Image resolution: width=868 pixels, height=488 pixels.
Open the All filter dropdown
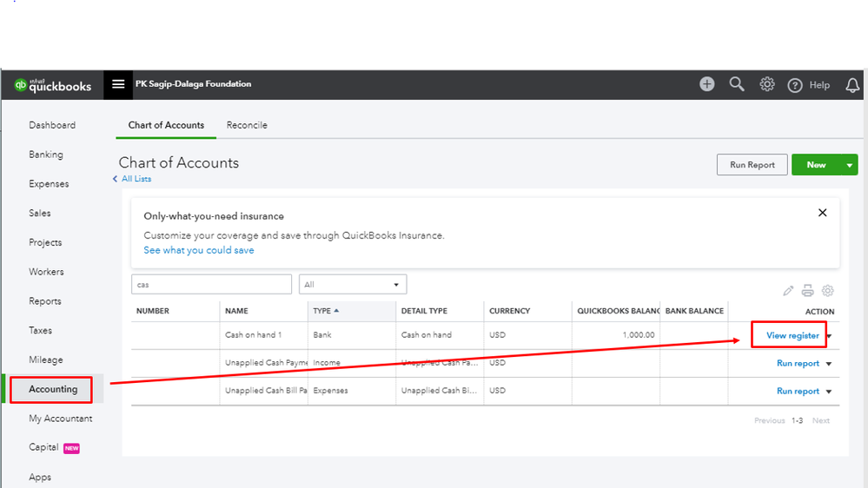pyautogui.click(x=352, y=284)
